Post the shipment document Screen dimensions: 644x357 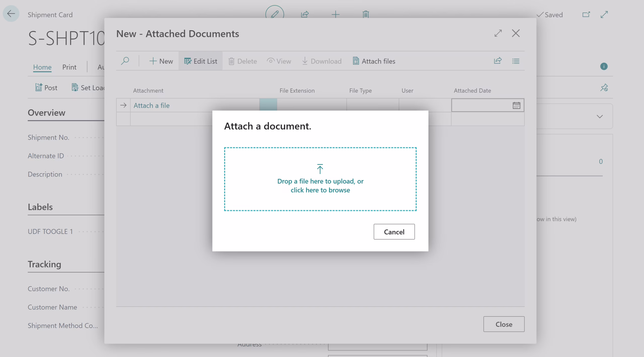(46, 87)
